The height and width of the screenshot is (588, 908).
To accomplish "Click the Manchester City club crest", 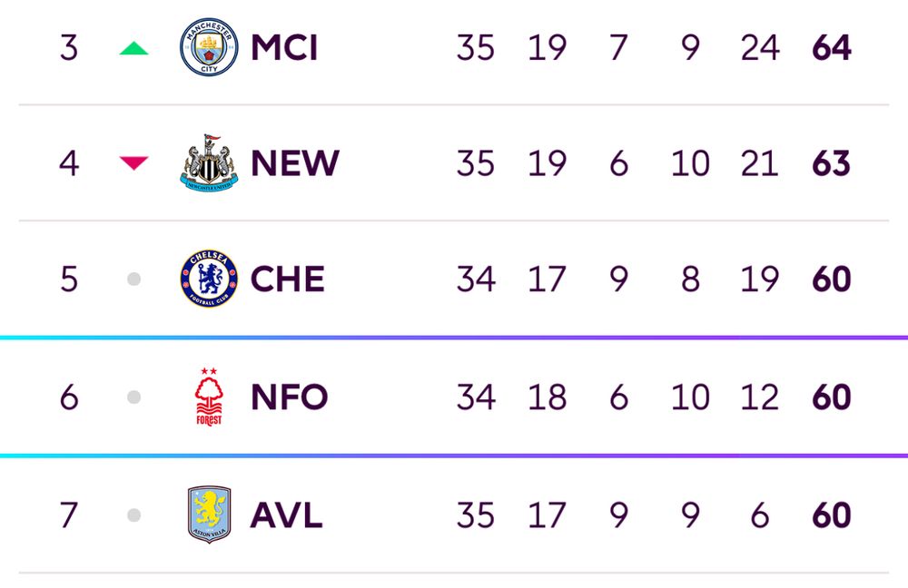I will click(209, 47).
